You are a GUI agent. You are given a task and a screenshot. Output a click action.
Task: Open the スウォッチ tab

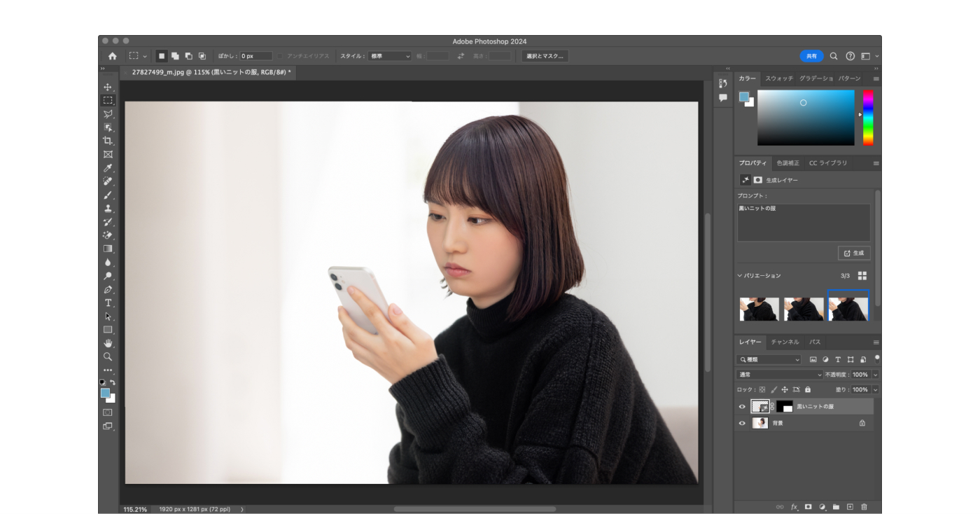(x=778, y=78)
